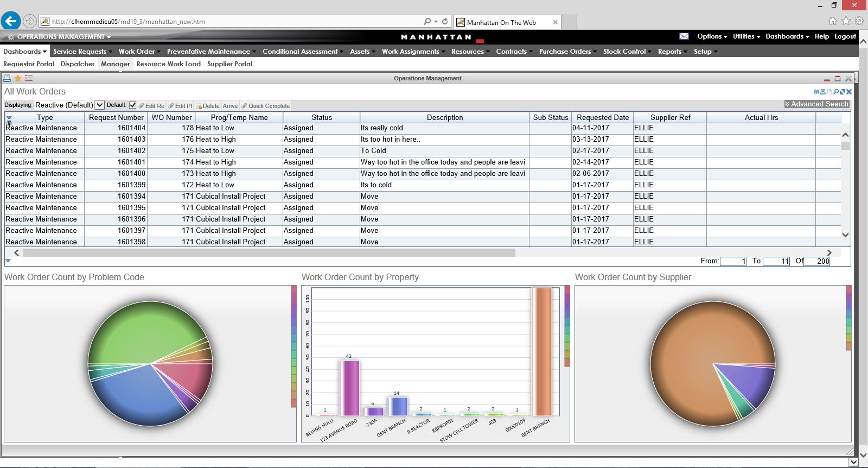This screenshot has height=468, width=868.
Task: Switch to Resource Work Load tab
Action: click(168, 64)
